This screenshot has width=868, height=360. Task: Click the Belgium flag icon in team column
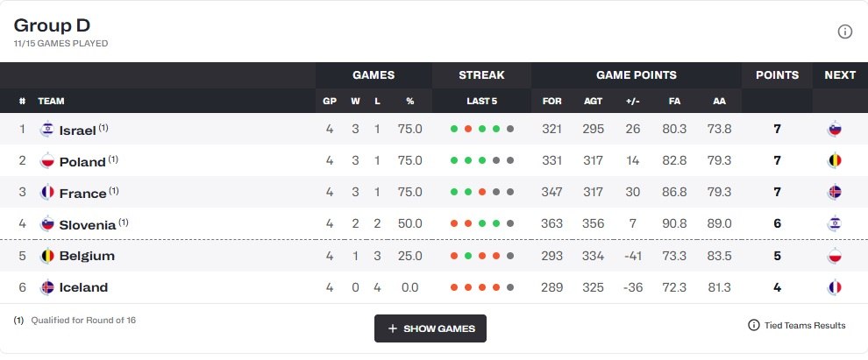coord(47,256)
